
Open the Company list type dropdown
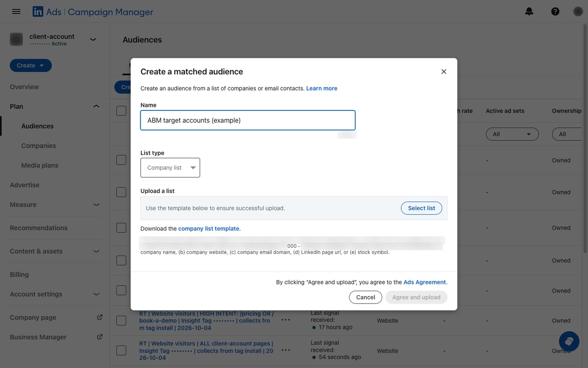point(170,168)
